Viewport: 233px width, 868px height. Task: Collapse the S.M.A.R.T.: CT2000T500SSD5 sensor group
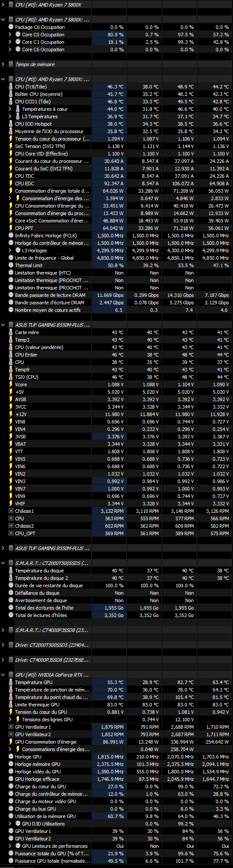4,563
